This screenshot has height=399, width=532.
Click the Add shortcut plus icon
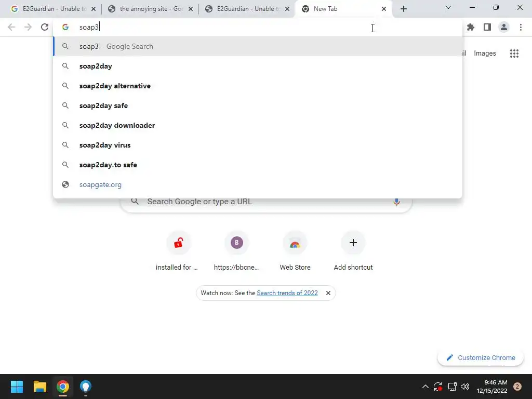[353, 243]
